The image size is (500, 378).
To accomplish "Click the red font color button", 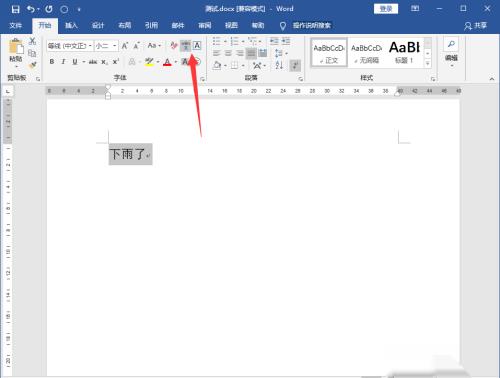I will (167, 62).
